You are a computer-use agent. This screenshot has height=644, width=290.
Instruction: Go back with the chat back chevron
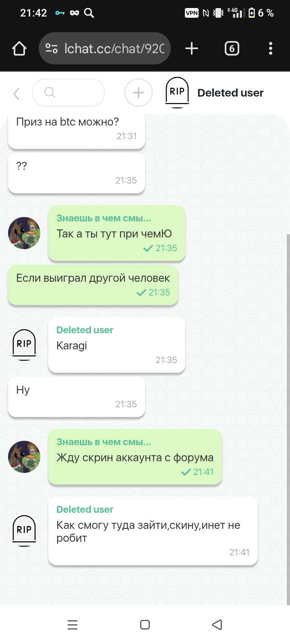16,93
